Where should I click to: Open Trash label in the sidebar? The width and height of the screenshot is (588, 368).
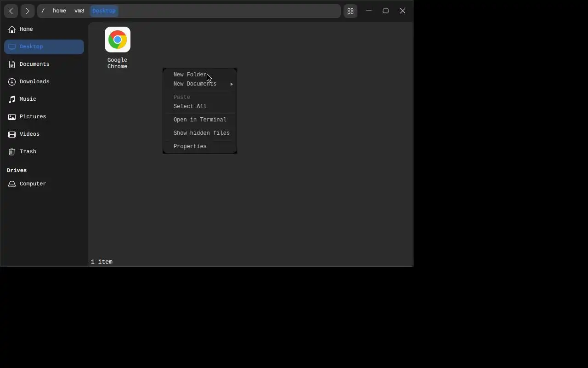point(28,152)
